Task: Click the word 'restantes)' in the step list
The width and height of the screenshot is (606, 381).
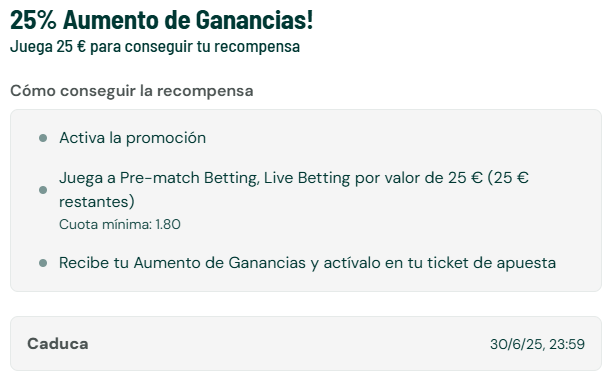Action: 97,202
